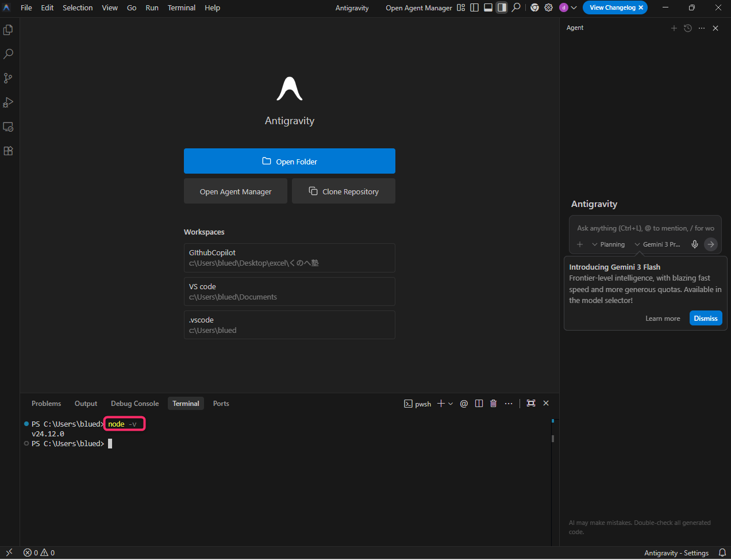Viewport: 731px width, 560px height.
Task: Open the Remote Explorer view
Action: [x=8, y=126]
